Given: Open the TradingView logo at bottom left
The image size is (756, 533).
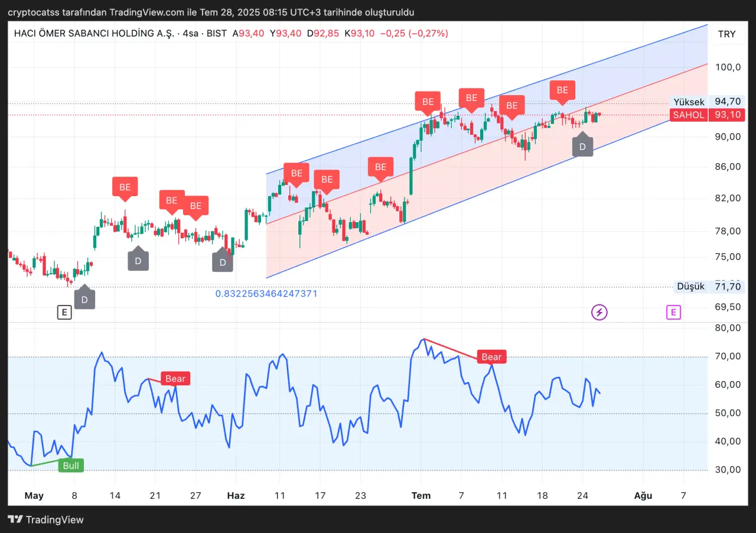Looking at the screenshot, I should click(x=45, y=520).
